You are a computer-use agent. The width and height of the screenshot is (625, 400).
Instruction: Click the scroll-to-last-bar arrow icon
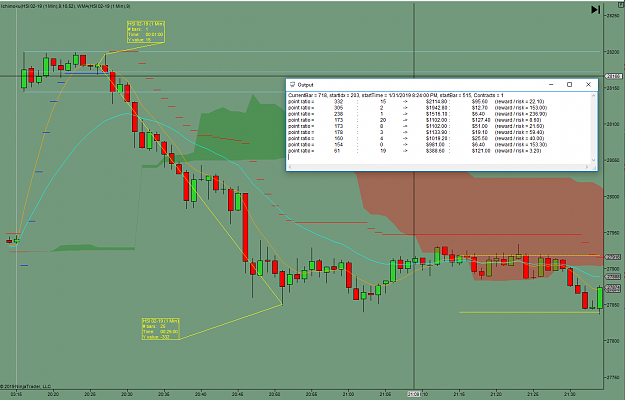(x=595, y=10)
